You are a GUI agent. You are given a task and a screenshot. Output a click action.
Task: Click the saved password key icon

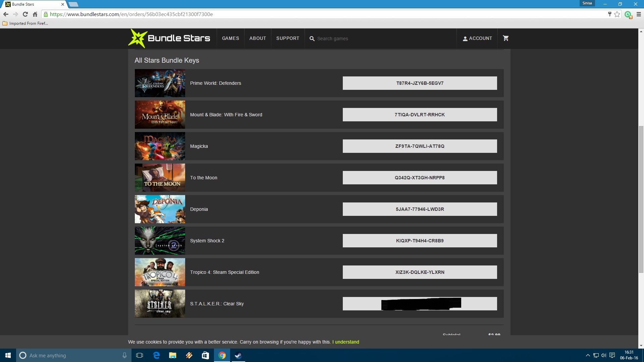click(x=609, y=14)
